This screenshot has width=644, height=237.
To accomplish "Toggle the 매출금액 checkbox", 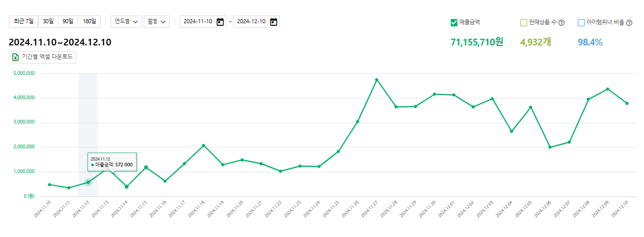I will tap(454, 23).
